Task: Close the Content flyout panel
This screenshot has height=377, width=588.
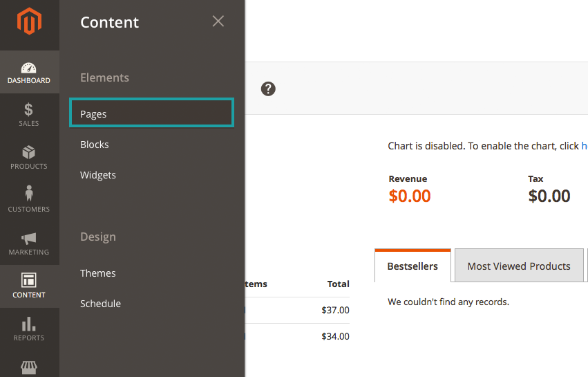Action: 218,21
